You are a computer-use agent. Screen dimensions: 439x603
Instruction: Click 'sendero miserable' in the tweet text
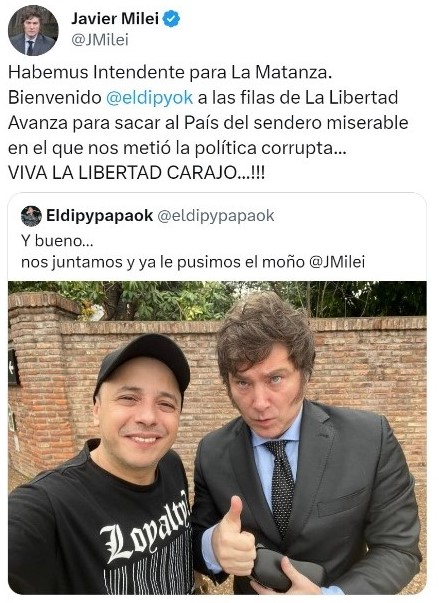[x=331, y=123]
